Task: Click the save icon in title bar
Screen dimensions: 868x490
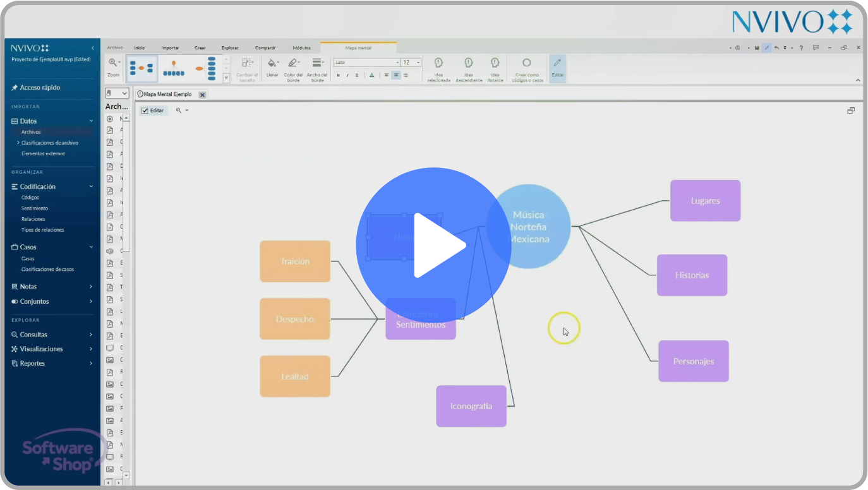Action: [x=757, y=47]
